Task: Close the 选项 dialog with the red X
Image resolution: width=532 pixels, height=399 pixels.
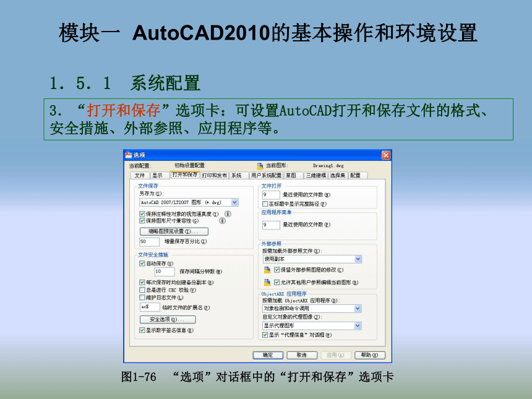Action: pyautogui.click(x=386, y=155)
